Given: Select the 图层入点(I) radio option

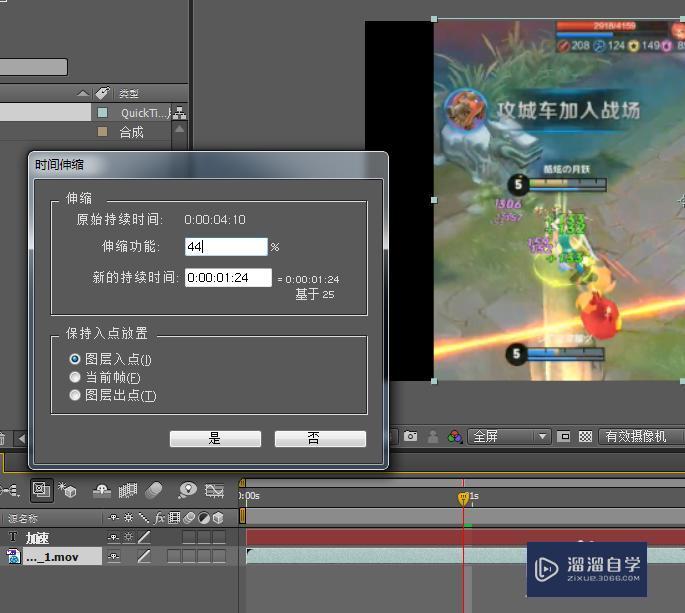Looking at the screenshot, I should click(x=75, y=359).
